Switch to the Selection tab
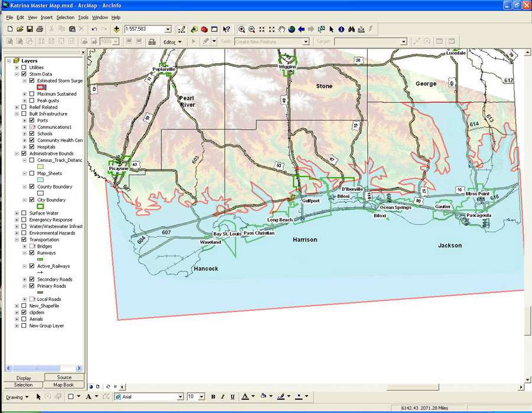Image resolution: width=532 pixels, height=413 pixels. click(24, 385)
